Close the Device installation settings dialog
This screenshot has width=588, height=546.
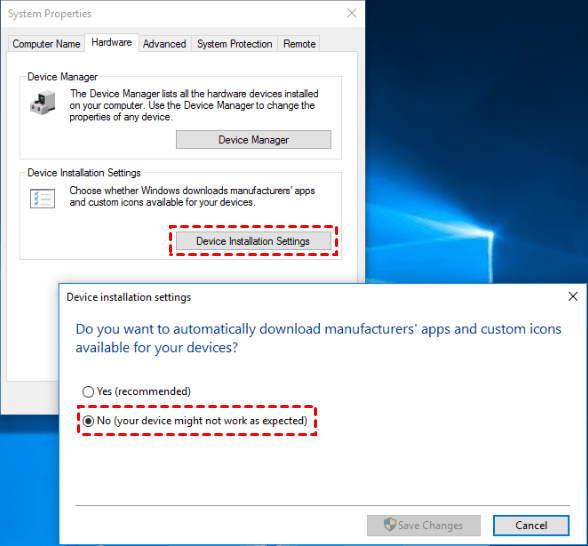573,297
